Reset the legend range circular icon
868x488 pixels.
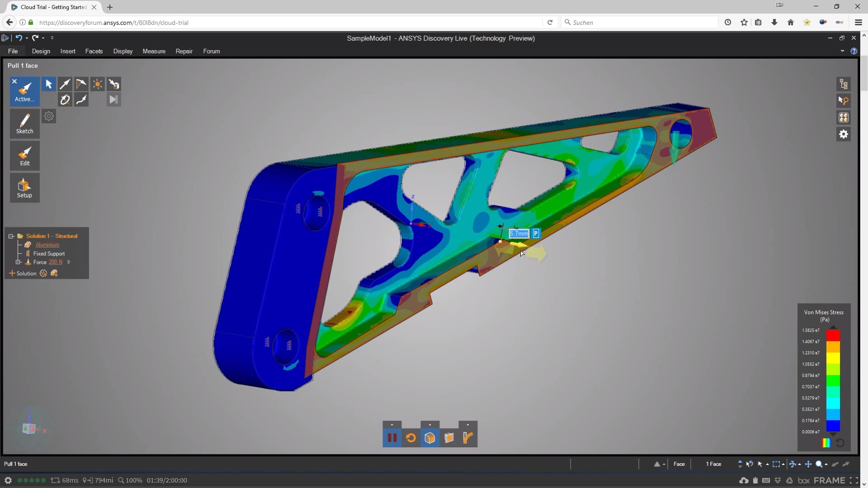pyautogui.click(x=840, y=443)
